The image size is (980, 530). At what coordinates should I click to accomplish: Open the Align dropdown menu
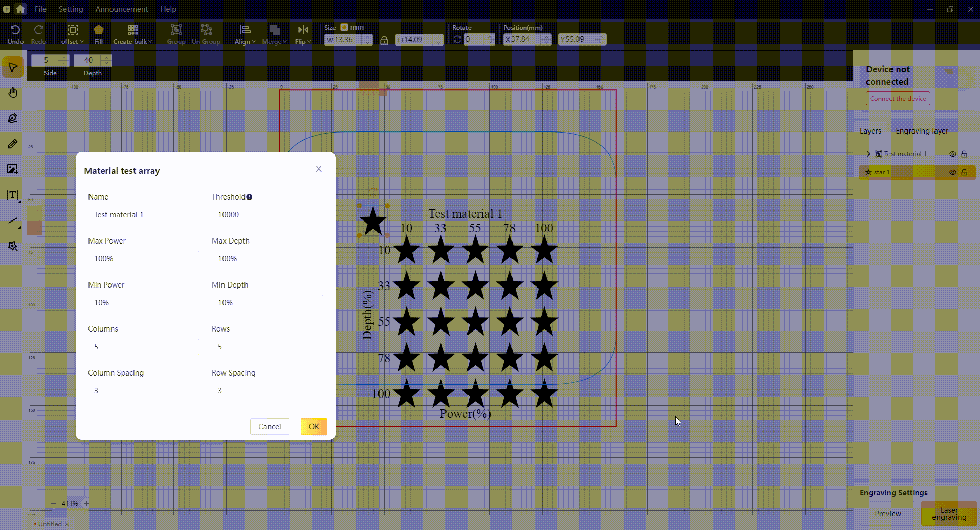pyautogui.click(x=245, y=34)
